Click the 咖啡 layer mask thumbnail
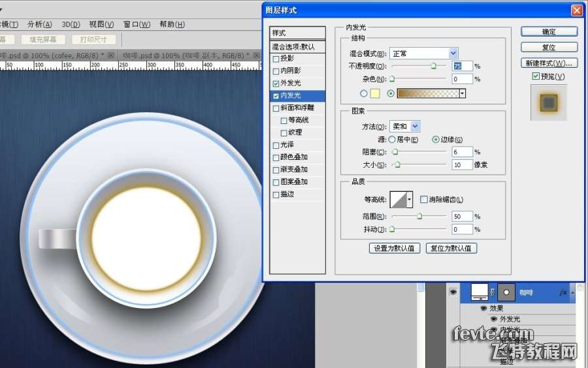 pyautogui.click(x=506, y=292)
